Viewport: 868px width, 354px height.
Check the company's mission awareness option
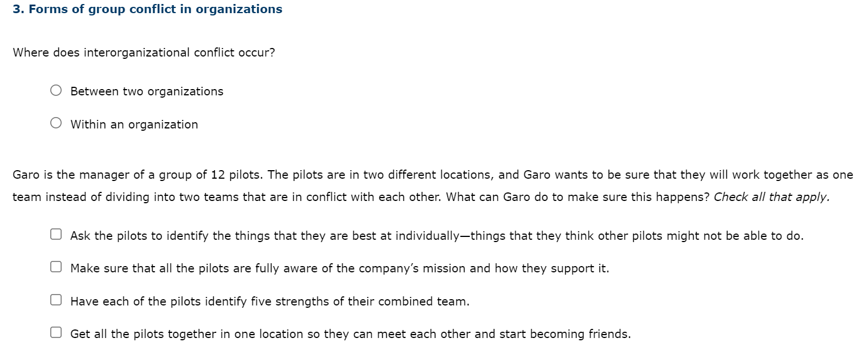pyautogui.click(x=56, y=265)
